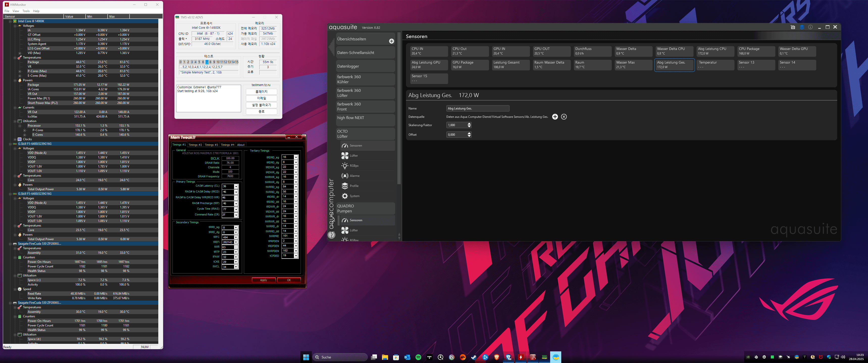The width and height of the screenshot is (868, 363).
Task: Open the RAS# to CAS# Delay (tRCD) dropdown
Action: pyautogui.click(x=236, y=192)
